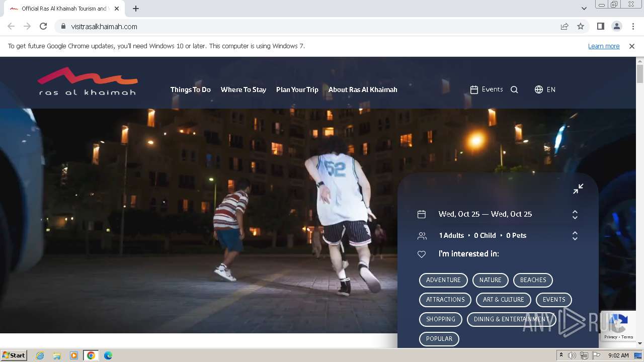
Task: Click the heart icon beside interests
Action: (422, 254)
